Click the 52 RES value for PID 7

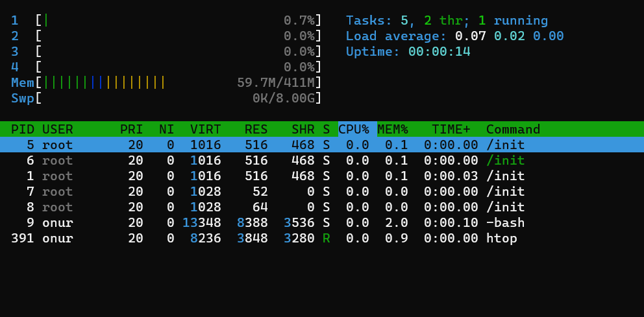coord(260,191)
